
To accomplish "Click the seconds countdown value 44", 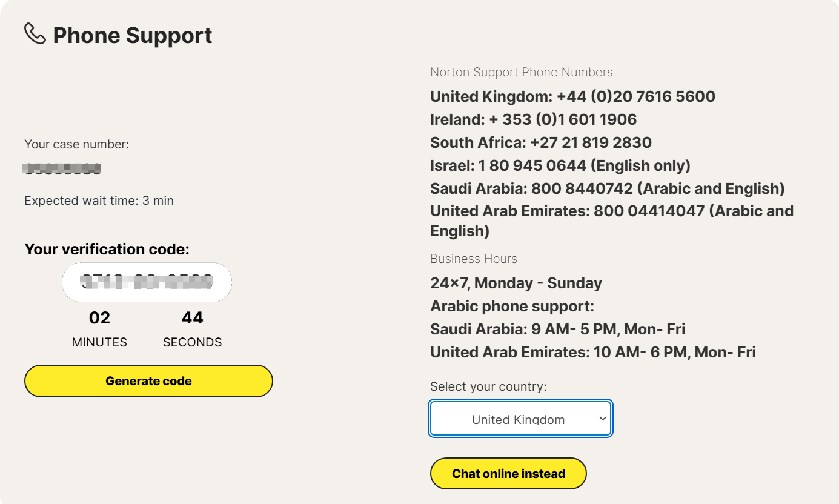I will click(192, 318).
